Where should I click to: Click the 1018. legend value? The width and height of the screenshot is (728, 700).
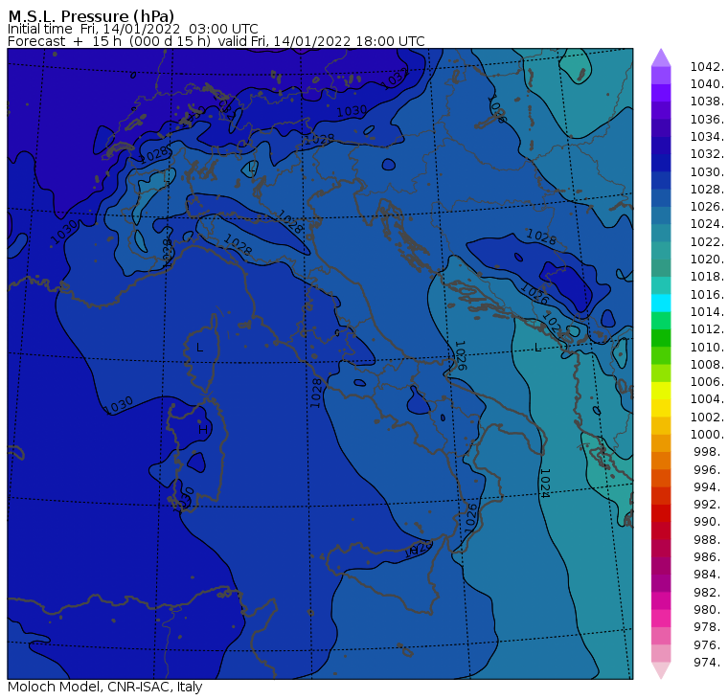(x=707, y=276)
